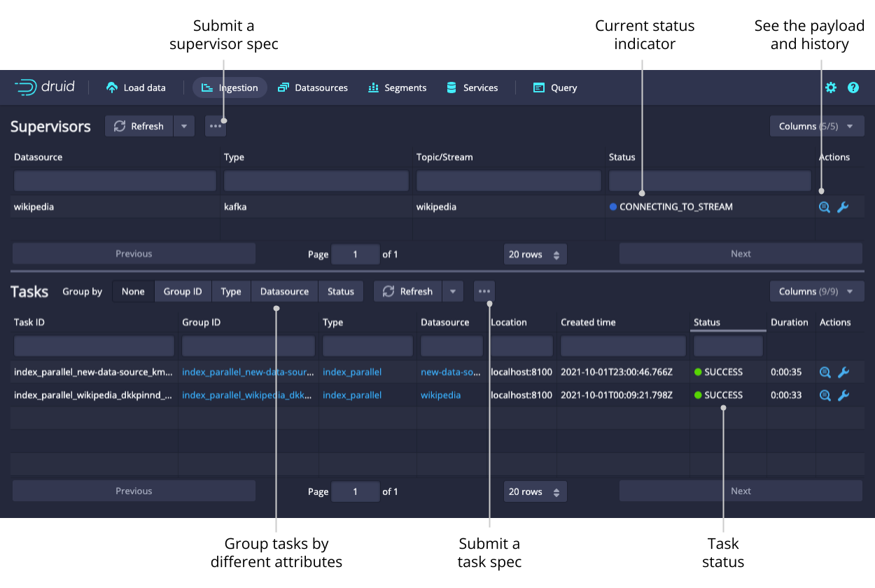
Task: Click magnifier icon for index_parallel_wikipedia task
Action: (825, 395)
